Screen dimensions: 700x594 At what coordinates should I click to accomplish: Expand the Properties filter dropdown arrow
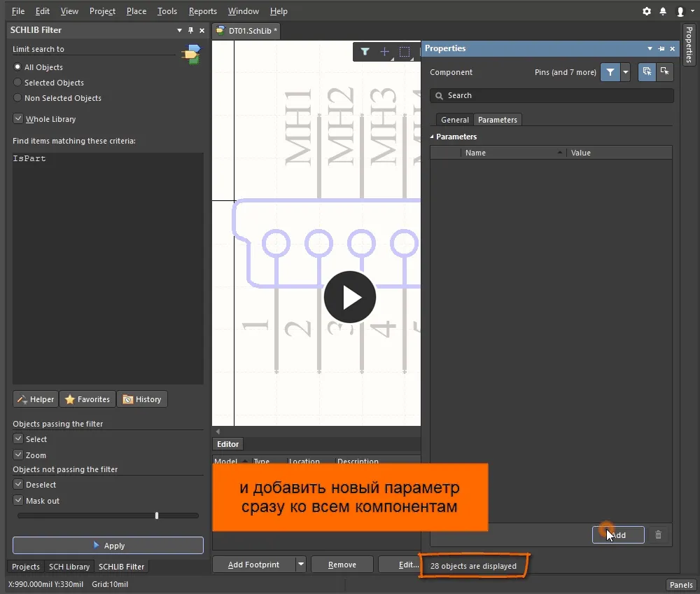click(x=626, y=71)
